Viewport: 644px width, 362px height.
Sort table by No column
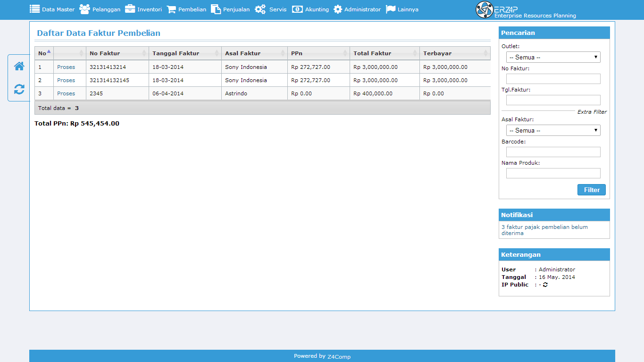pyautogui.click(x=44, y=53)
